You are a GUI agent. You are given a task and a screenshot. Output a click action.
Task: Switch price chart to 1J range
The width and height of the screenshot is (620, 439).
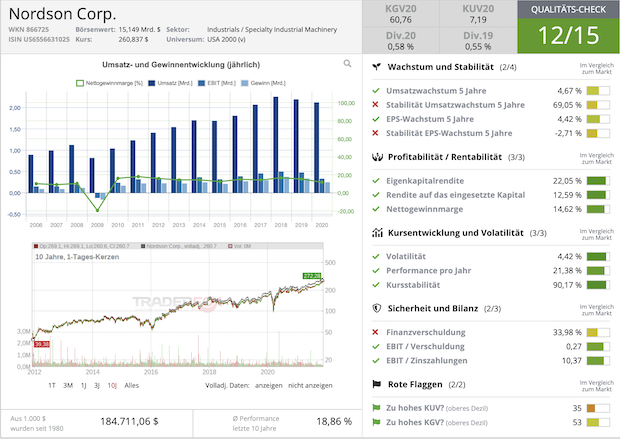(83, 385)
